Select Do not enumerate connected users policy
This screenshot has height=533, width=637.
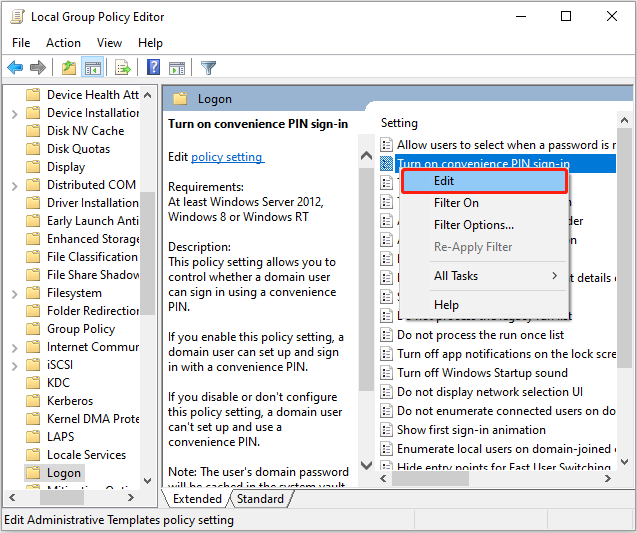click(x=506, y=411)
